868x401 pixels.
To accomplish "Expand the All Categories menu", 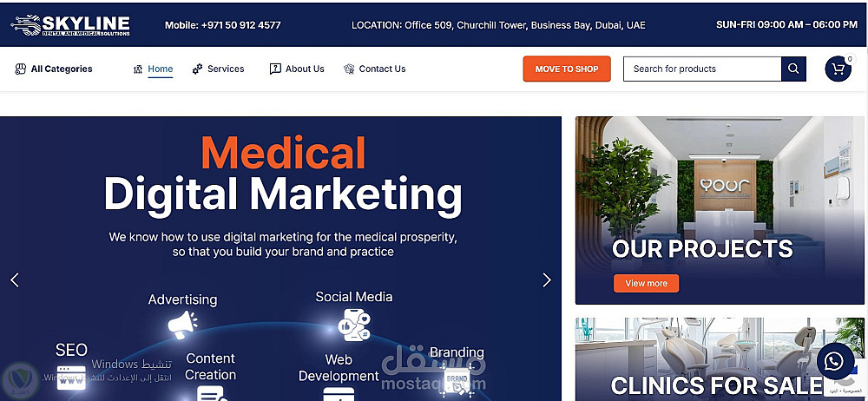I will click(x=54, y=69).
